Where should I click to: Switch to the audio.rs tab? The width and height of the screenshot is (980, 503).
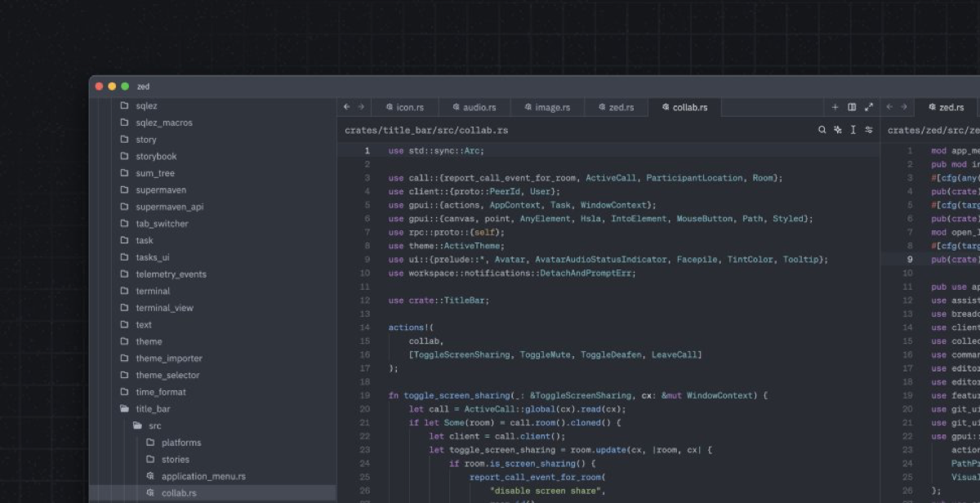pyautogui.click(x=474, y=107)
